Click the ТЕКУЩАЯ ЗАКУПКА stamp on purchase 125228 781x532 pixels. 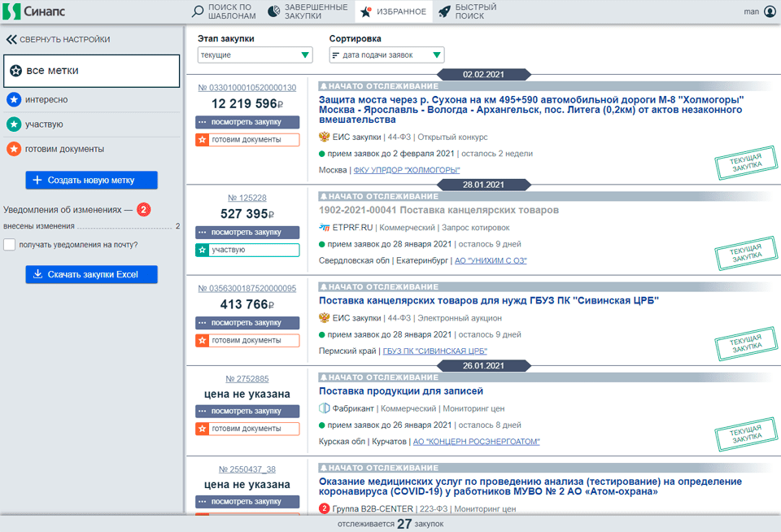(x=746, y=252)
